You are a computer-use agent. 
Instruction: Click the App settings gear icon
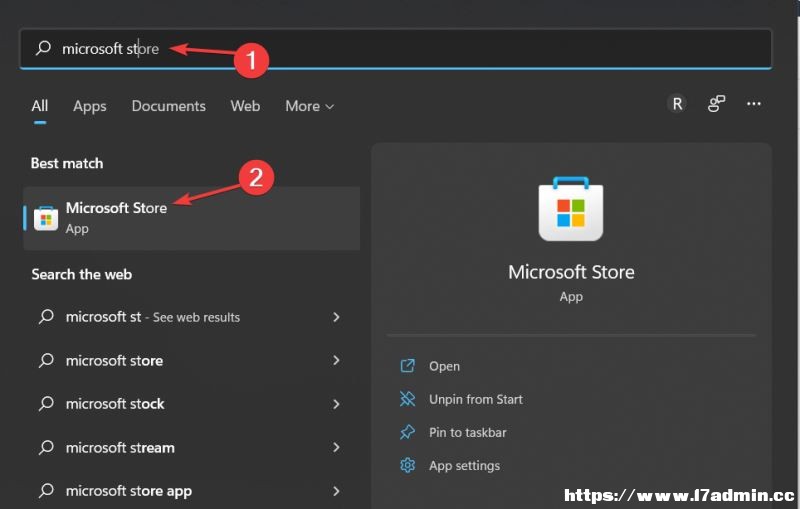pyautogui.click(x=407, y=465)
